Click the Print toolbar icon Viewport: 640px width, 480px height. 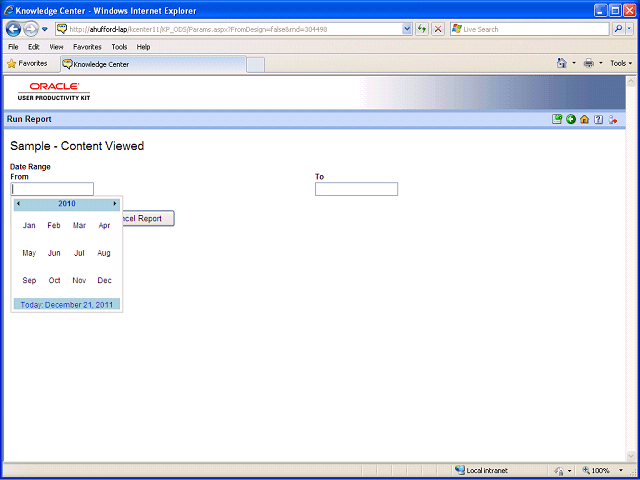point(589,63)
